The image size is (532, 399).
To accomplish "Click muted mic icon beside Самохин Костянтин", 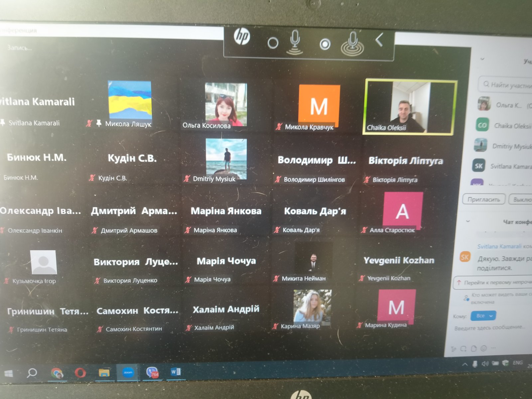I will pyautogui.click(x=100, y=329).
